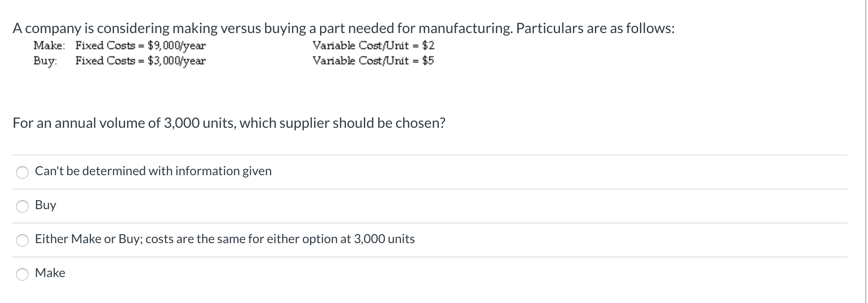Click the radio circle next to Make
The height and width of the screenshot is (303, 868).
(x=23, y=273)
